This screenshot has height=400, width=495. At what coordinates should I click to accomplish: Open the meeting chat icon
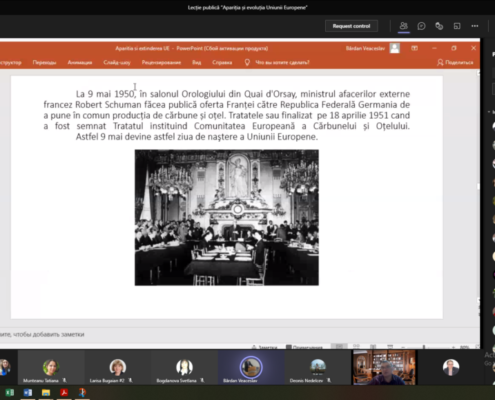click(x=421, y=26)
